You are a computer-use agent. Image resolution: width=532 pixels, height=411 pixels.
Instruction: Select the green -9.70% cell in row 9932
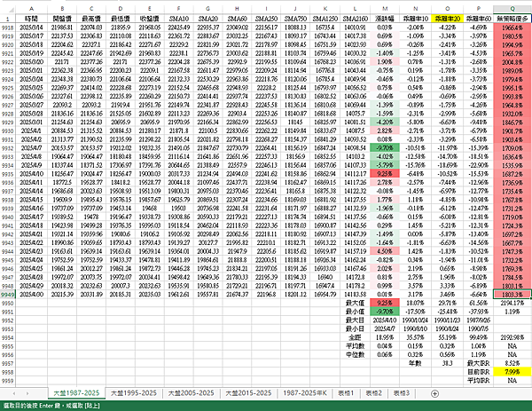[x=385, y=148]
